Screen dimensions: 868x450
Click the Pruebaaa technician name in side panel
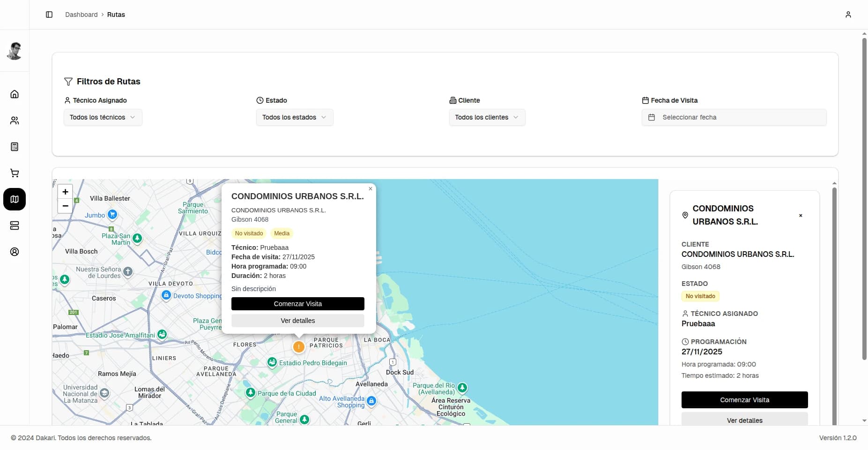(x=698, y=323)
